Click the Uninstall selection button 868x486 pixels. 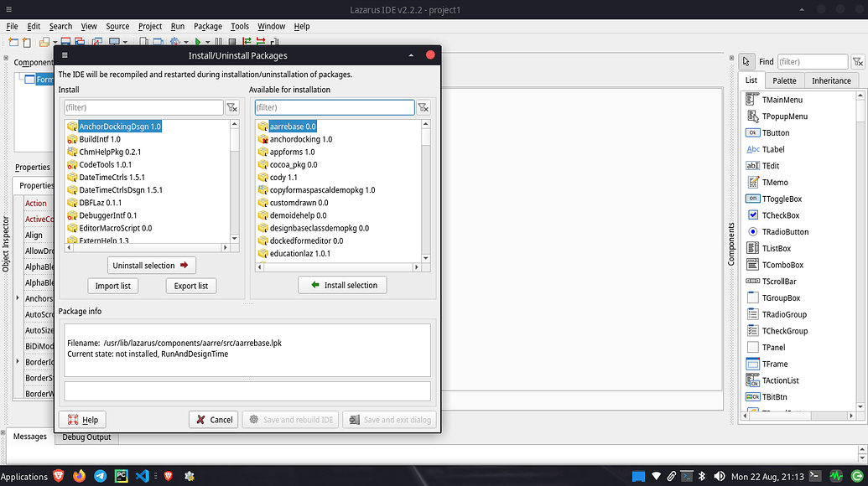pos(151,265)
